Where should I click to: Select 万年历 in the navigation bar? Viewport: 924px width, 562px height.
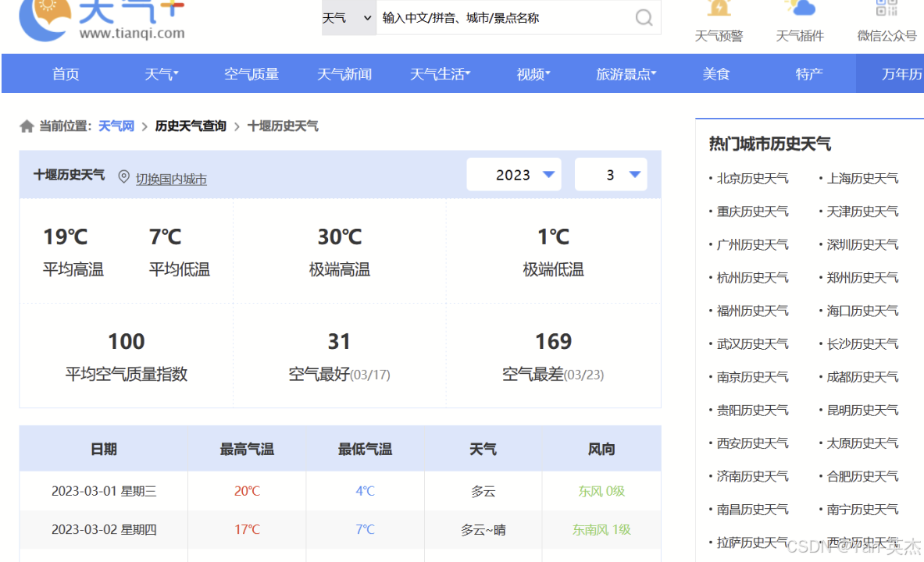point(901,74)
